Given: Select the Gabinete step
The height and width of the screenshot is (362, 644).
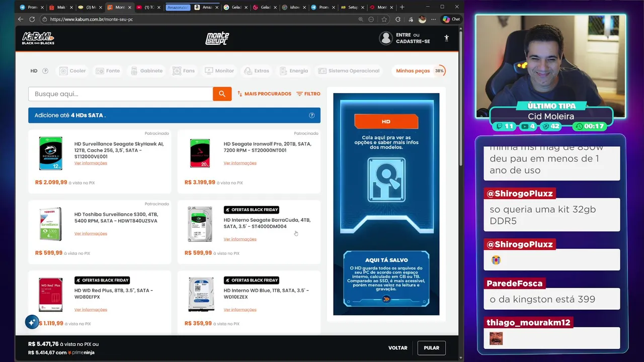Looking at the screenshot, I should (x=146, y=71).
